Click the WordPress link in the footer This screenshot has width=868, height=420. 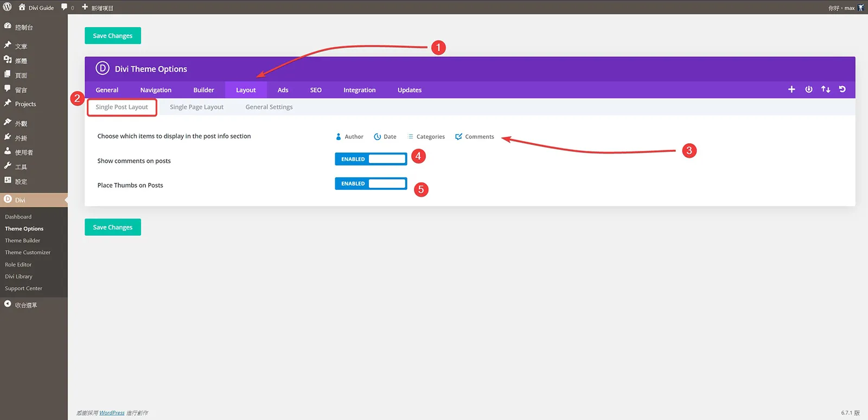coord(112,413)
